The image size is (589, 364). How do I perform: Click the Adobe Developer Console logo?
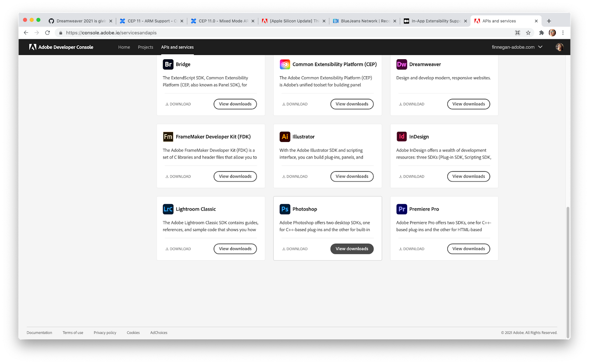point(61,47)
